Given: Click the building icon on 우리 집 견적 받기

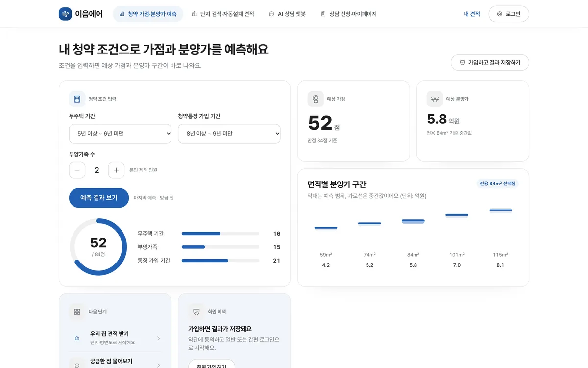Looking at the screenshot, I should 77,338.
